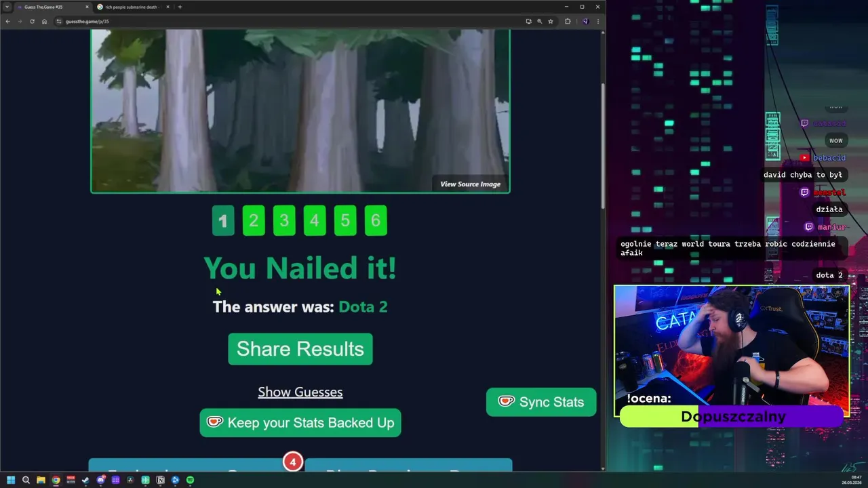
Task: Open Steam from the taskbar
Action: [x=85, y=480]
